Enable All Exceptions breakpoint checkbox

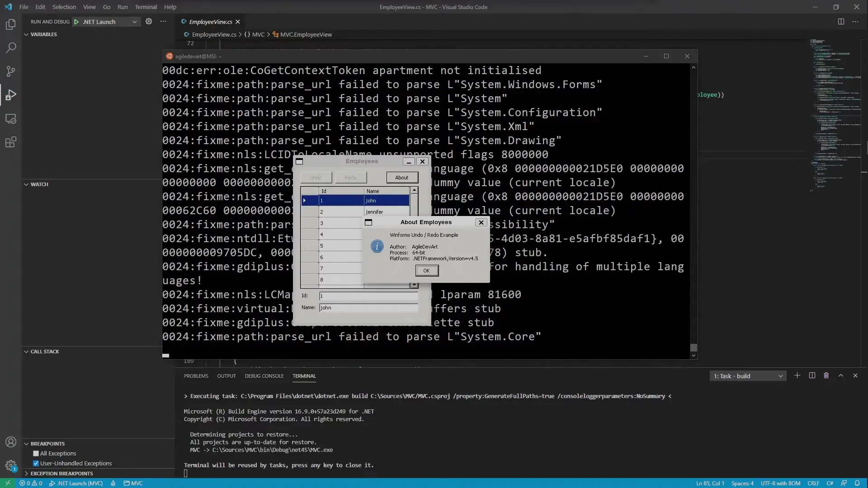click(x=36, y=453)
